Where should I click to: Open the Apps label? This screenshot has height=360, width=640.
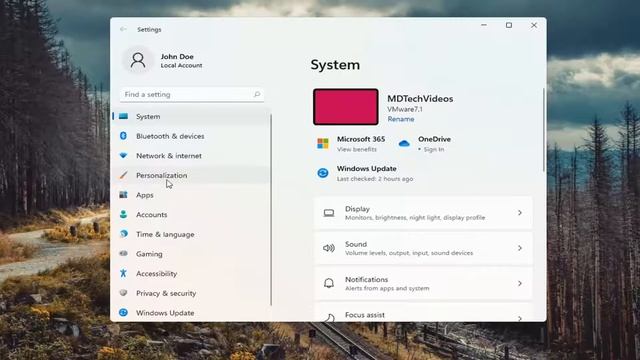(x=145, y=195)
